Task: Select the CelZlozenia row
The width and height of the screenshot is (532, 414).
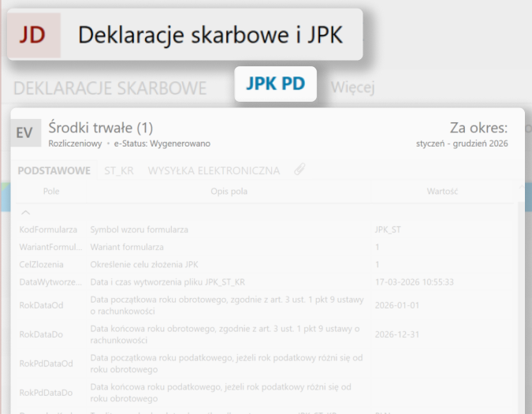Action: tap(42, 264)
